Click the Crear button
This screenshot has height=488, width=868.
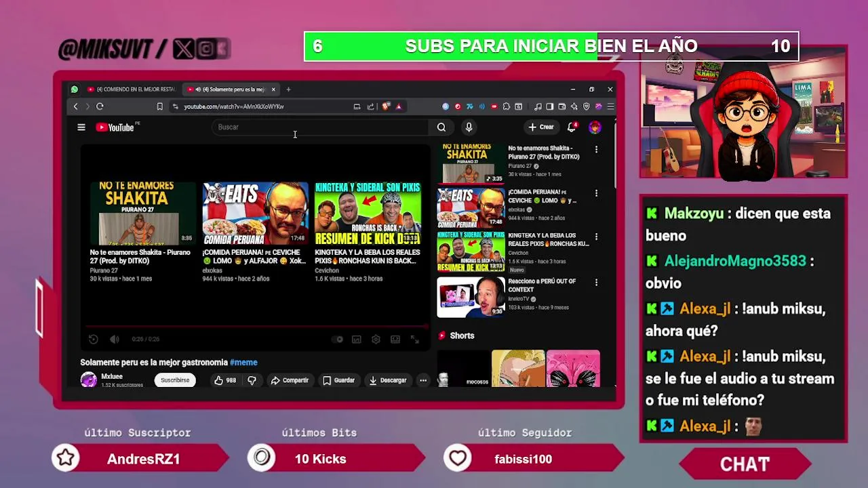coord(541,127)
